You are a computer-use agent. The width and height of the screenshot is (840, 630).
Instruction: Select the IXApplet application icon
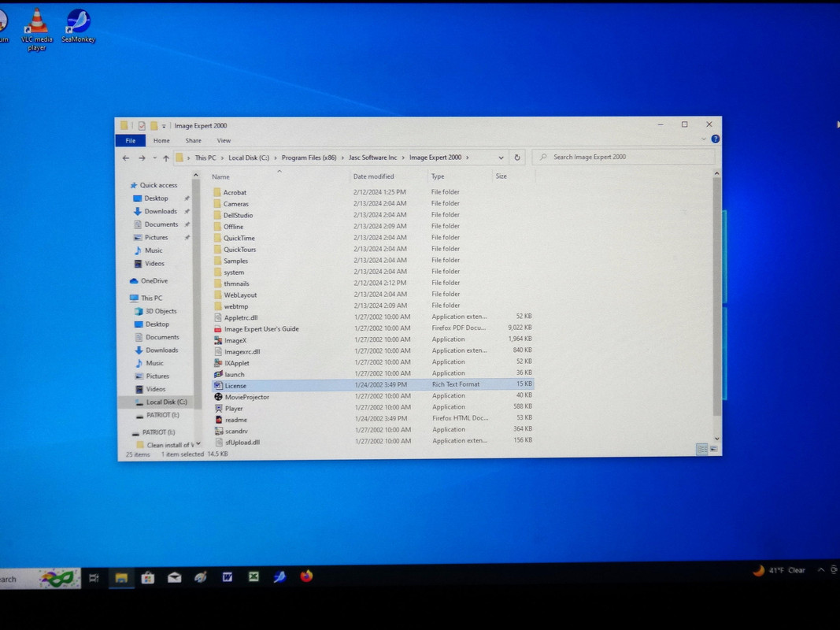click(x=218, y=363)
